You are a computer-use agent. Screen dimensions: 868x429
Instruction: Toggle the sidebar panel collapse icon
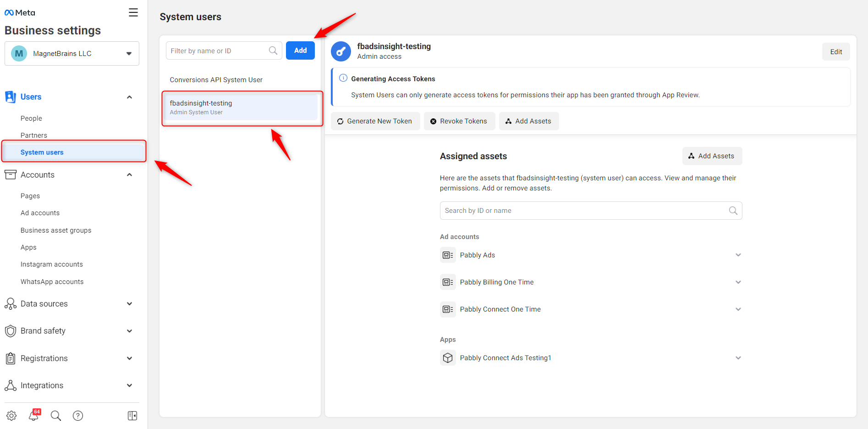coord(132,416)
